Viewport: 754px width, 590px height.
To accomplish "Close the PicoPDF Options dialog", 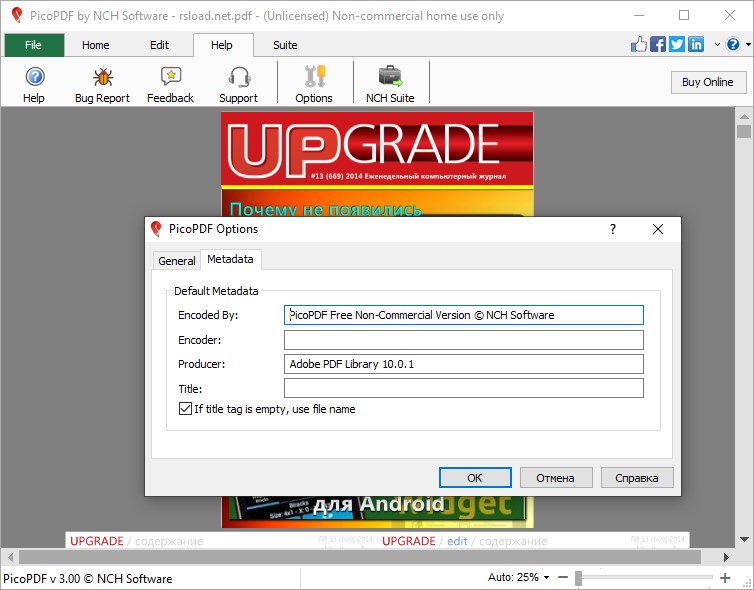I will pyautogui.click(x=658, y=229).
